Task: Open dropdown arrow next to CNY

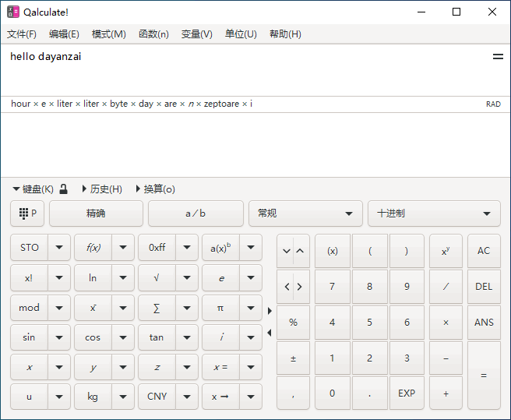Action: [x=187, y=397]
